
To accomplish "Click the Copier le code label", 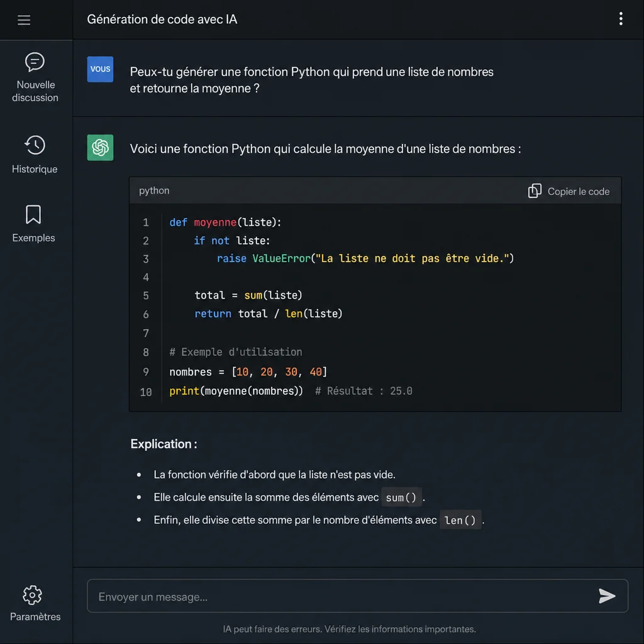I will pos(579,191).
